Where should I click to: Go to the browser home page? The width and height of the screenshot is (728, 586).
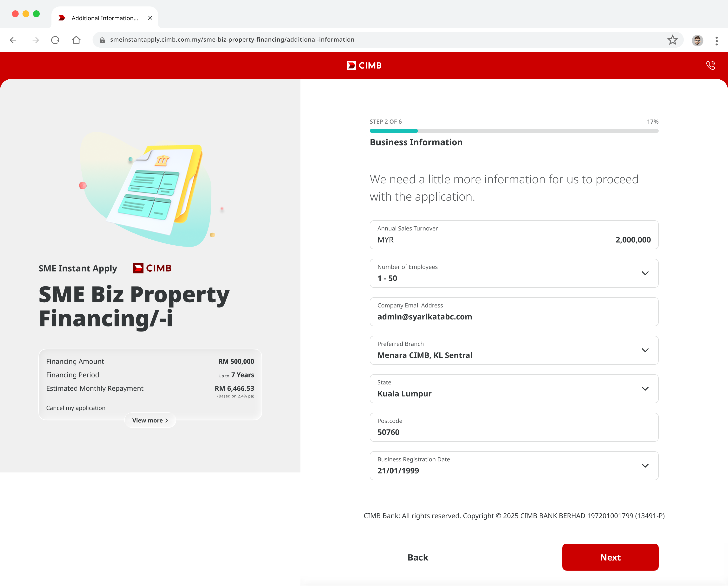(76, 40)
